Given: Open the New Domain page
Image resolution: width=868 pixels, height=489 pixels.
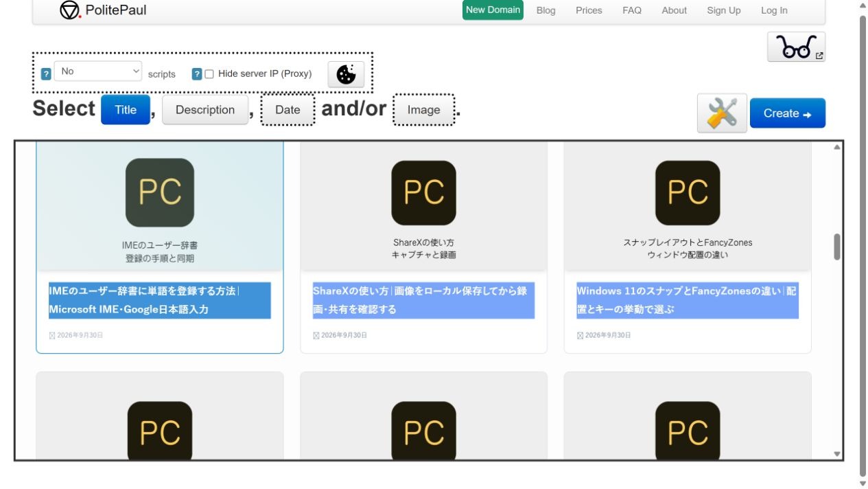Looking at the screenshot, I should click(x=493, y=10).
